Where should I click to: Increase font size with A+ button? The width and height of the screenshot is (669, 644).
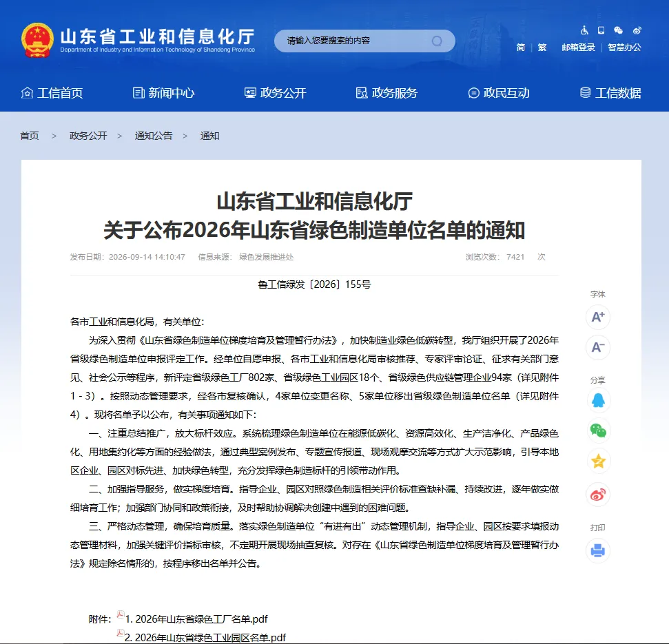coord(598,317)
